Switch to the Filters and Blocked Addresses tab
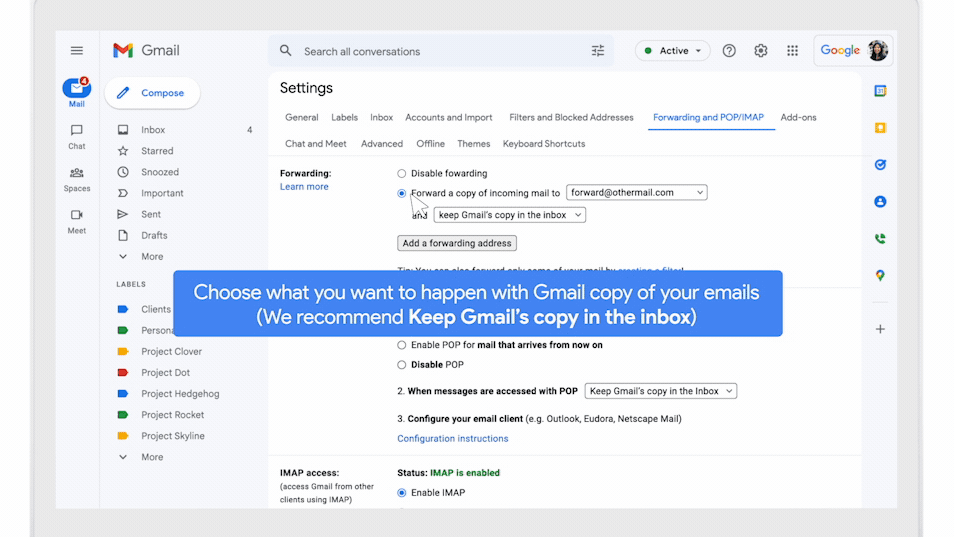 (571, 117)
